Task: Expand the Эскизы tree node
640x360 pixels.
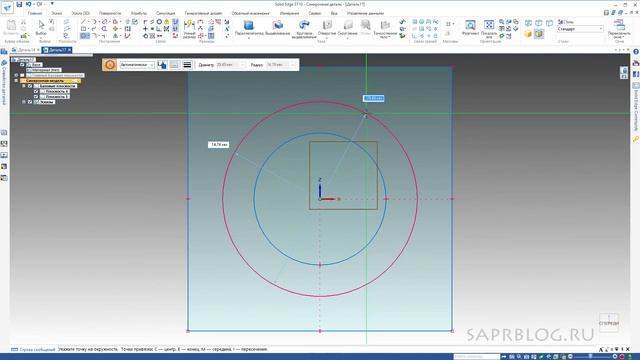Action: [x=24, y=102]
